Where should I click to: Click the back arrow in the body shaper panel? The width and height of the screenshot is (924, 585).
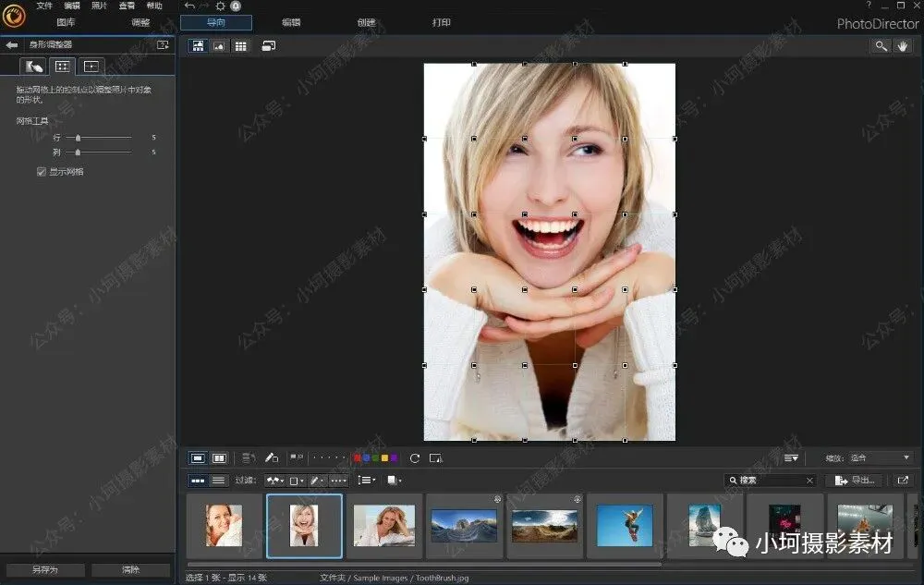[12, 44]
